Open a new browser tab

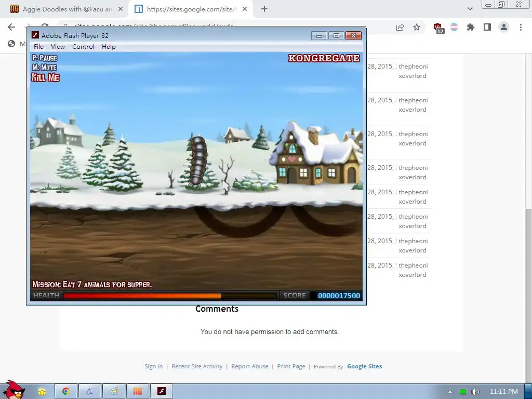[x=264, y=9]
